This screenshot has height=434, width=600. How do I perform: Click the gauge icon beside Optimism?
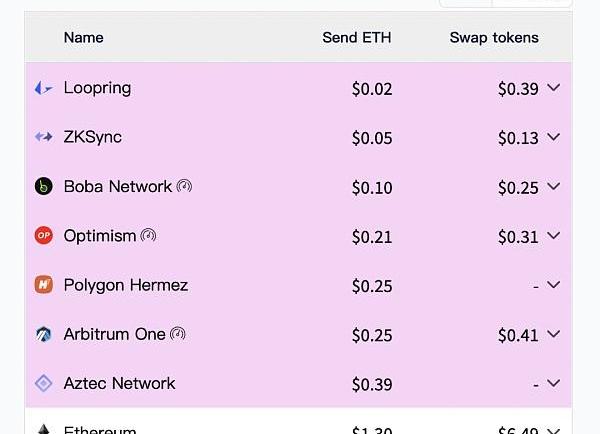[x=148, y=236]
